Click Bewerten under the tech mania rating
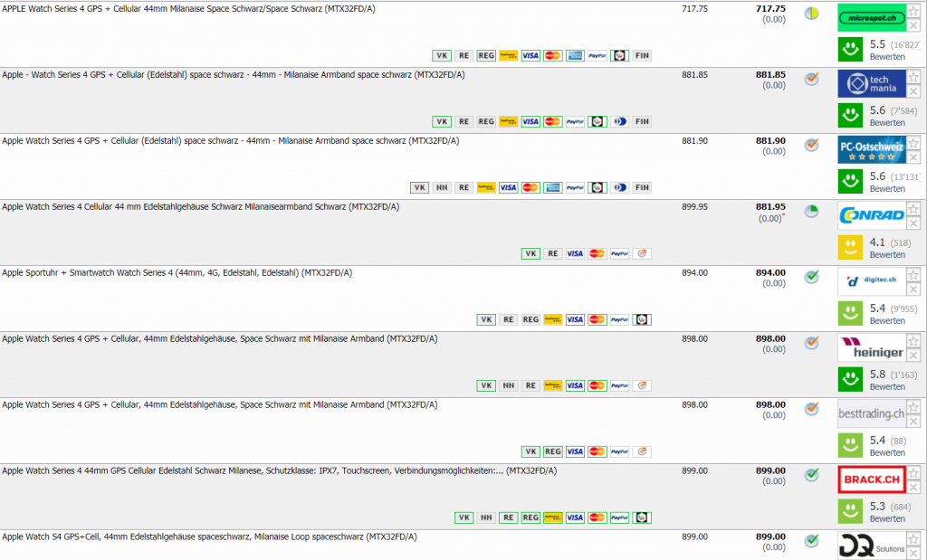This screenshot has height=560, width=927. [887, 123]
